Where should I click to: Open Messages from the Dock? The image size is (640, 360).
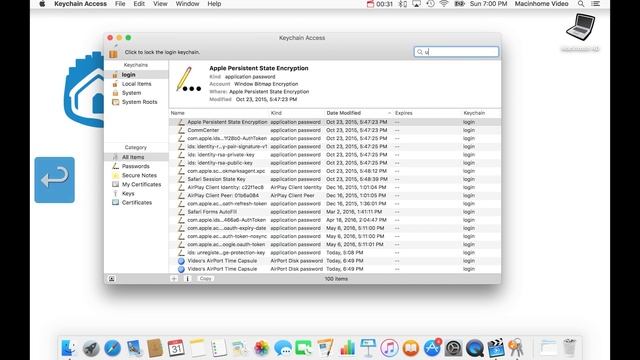pos(282,348)
